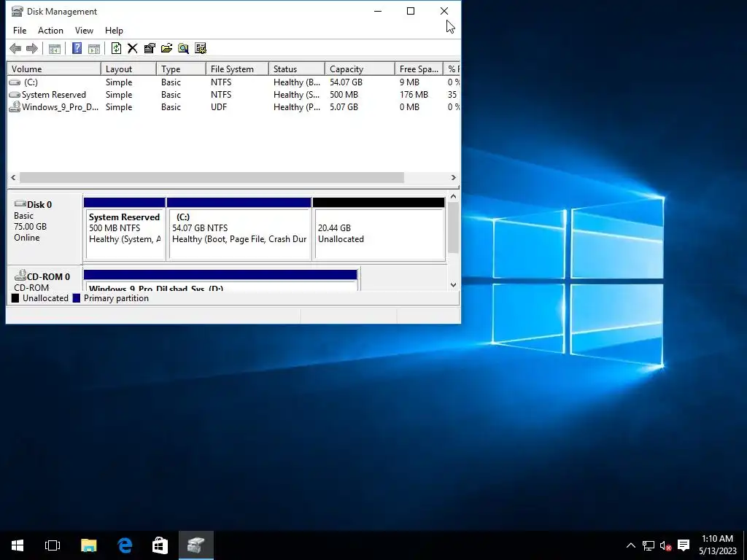
Task: Open File Explorer from the taskbar
Action: pyautogui.click(x=88, y=545)
